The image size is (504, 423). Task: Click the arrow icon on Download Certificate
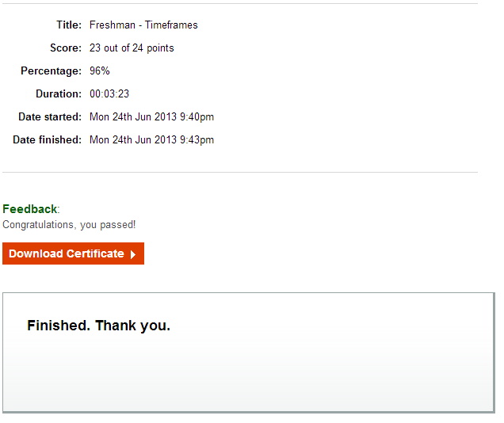[133, 255]
